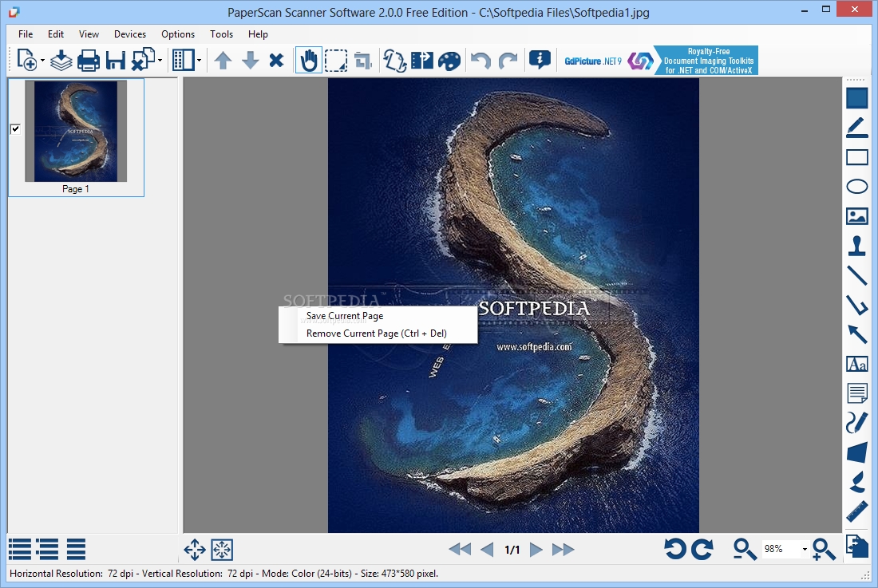Move page up with up arrow

223,60
